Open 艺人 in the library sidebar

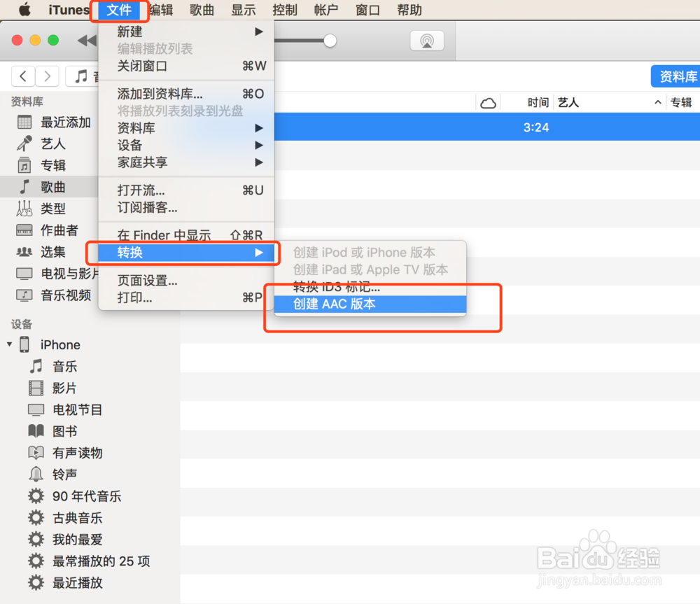[x=41, y=143]
